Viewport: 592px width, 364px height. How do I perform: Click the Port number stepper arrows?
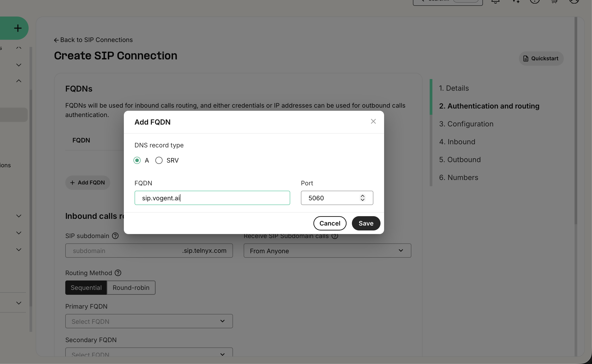(x=362, y=198)
